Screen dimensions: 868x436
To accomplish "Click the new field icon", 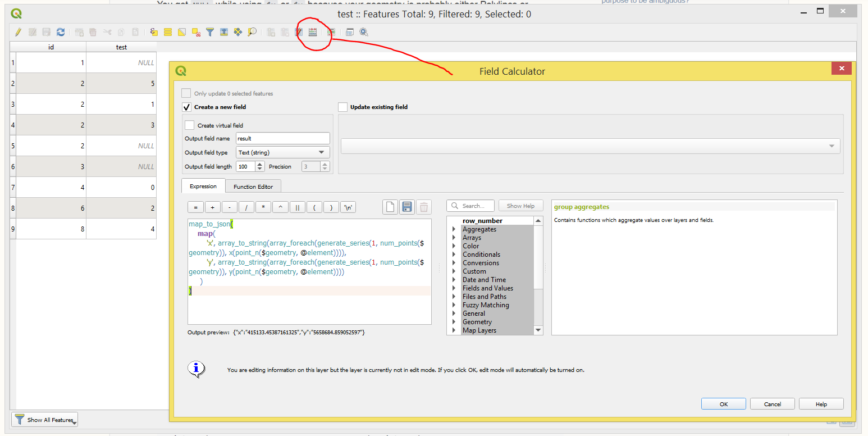I will coord(271,33).
